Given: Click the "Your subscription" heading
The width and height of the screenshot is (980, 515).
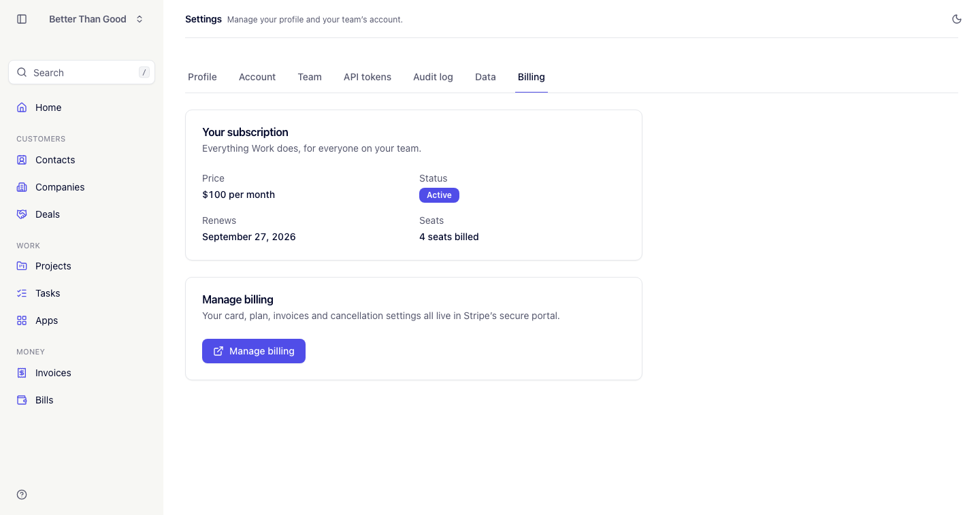Looking at the screenshot, I should (245, 132).
